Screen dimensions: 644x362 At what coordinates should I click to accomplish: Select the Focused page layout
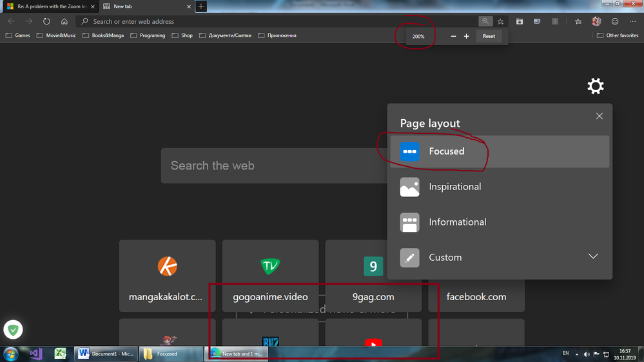[x=500, y=151]
